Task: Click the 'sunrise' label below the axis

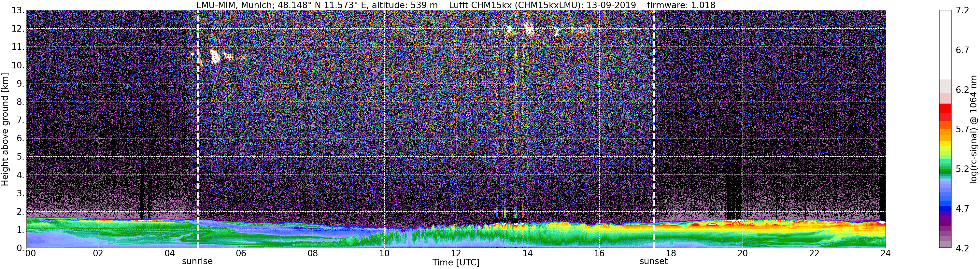Action: coord(197,262)
